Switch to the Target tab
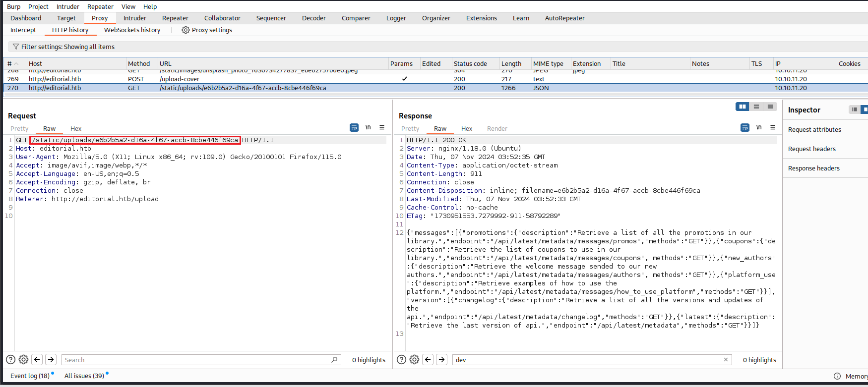The width and height of the screenshot is (868, 387). point(66,18)
